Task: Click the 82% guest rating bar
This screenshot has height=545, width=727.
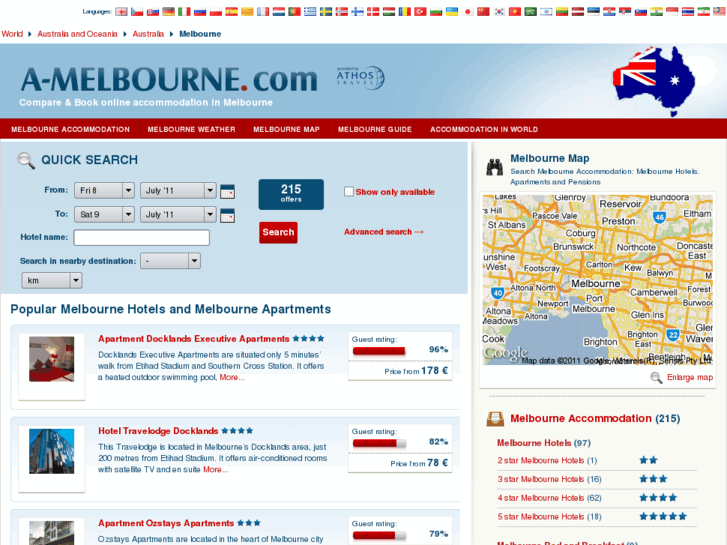Action: (x=379, y=443)
